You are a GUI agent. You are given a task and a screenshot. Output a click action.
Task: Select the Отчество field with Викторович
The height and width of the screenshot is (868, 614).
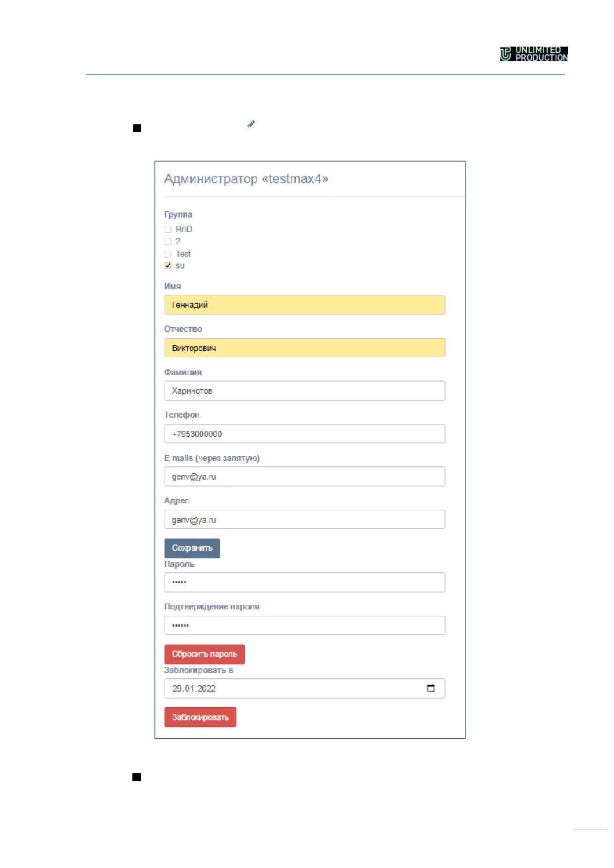(305, 348)
